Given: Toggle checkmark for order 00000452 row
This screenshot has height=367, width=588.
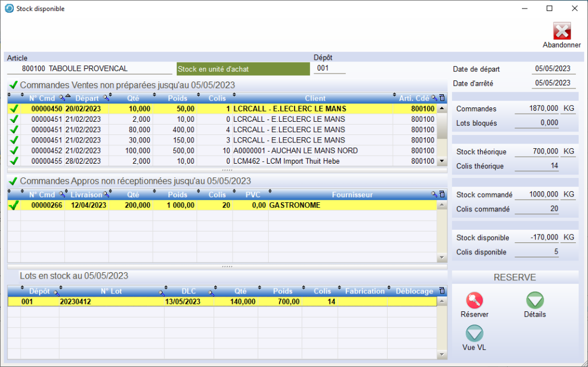Looking at the screenshot, I should point(14,150).
